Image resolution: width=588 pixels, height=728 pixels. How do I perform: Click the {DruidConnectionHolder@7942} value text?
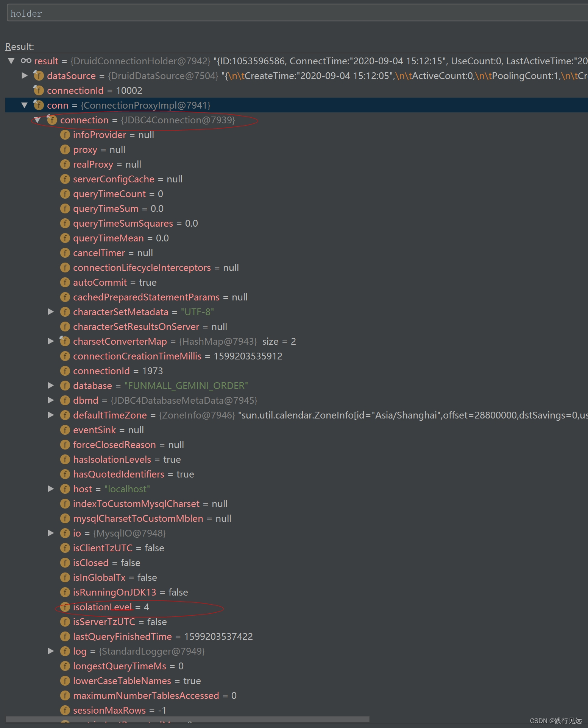tap(140, 61)
